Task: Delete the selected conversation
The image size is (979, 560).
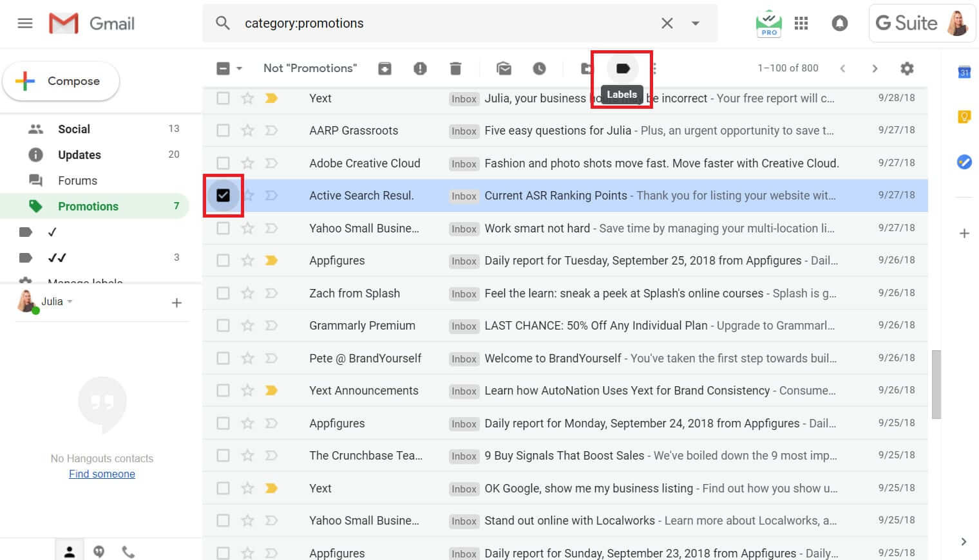Action: click(x=455, y=68)
